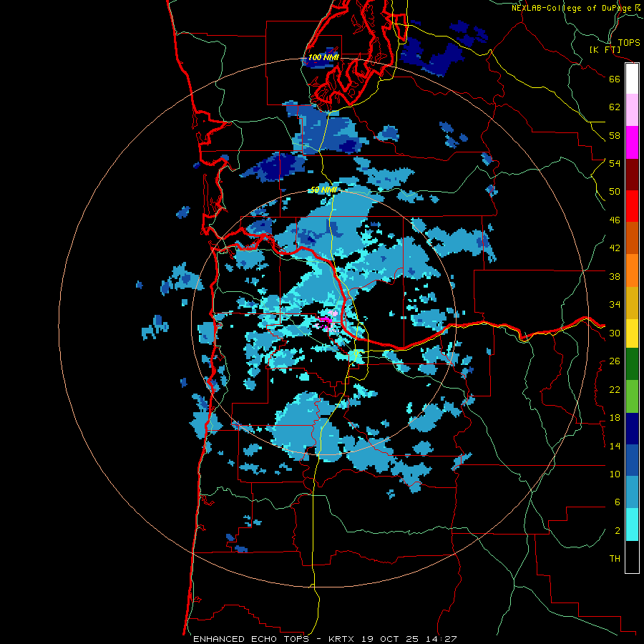Viewport: 644px width, 644px height.
Task: Click the light green legend swatch
Action: pos(632,396)
